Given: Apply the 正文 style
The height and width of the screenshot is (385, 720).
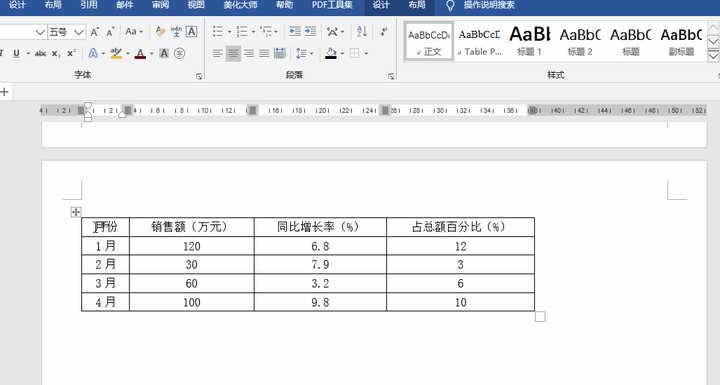Looking at the screenshot, I should [429, 41].
